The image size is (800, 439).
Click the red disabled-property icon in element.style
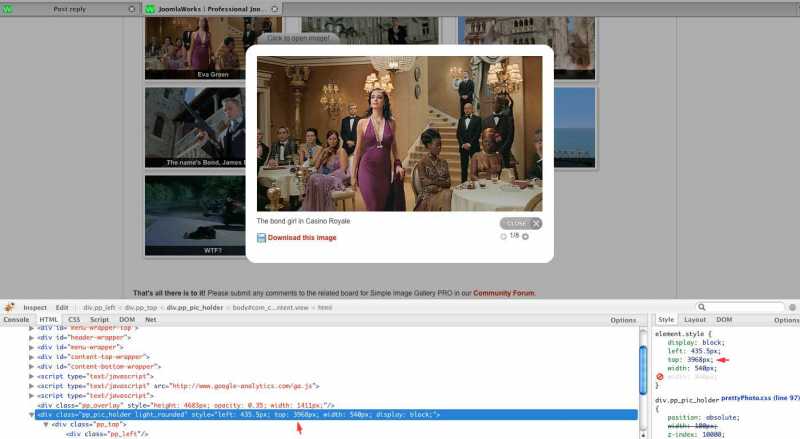[x=660, y=377]
